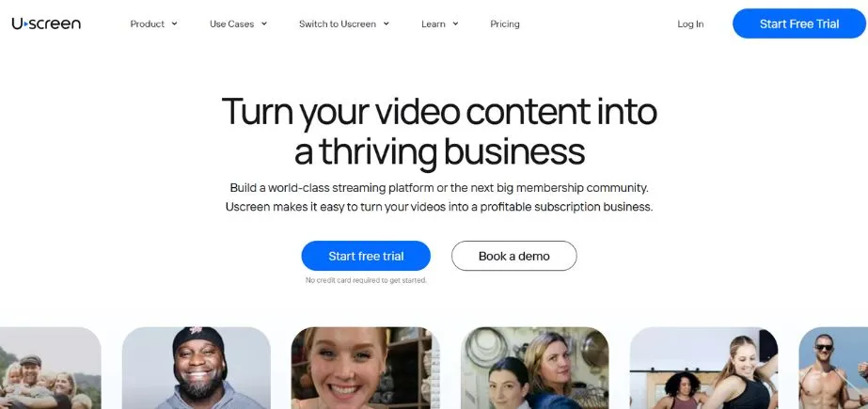
Task: Select the two women kitchen thumbnail
Action: click(x=535, y=368)
